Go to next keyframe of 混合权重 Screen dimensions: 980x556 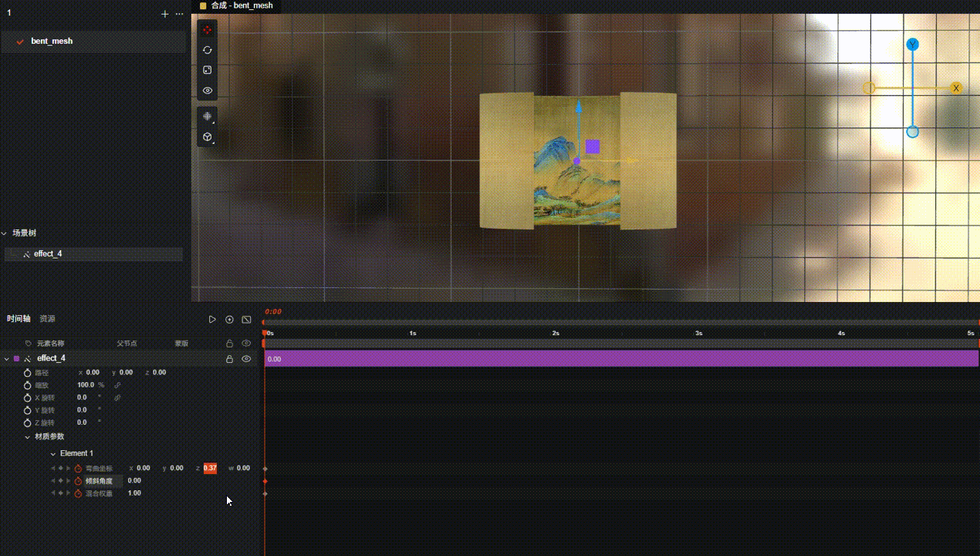(x=68, y=493)
